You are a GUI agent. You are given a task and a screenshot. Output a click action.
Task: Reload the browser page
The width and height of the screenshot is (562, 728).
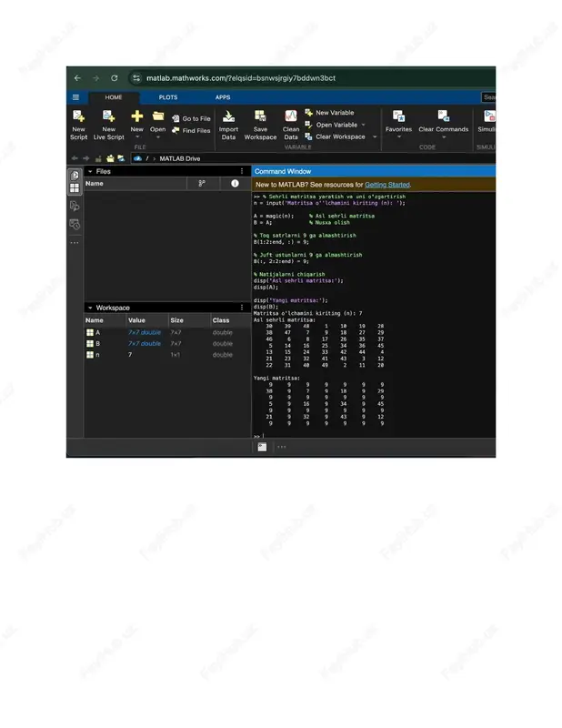click(115, 78)
